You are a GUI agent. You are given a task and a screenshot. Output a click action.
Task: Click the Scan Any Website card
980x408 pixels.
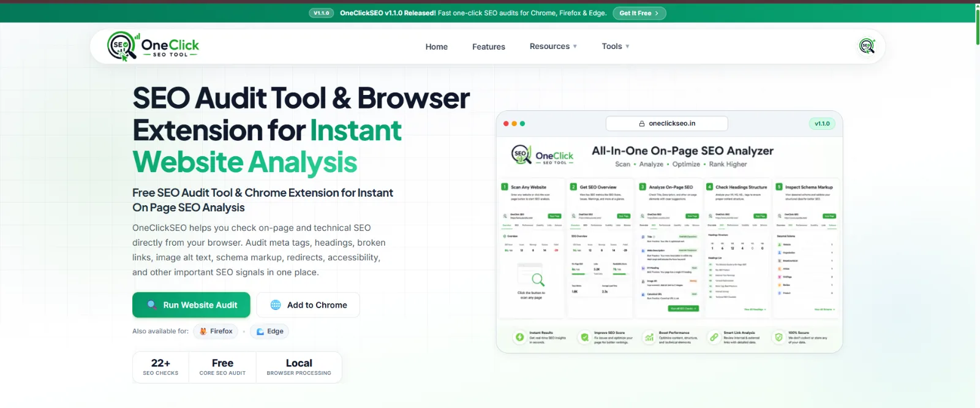(x=531, y=249)
